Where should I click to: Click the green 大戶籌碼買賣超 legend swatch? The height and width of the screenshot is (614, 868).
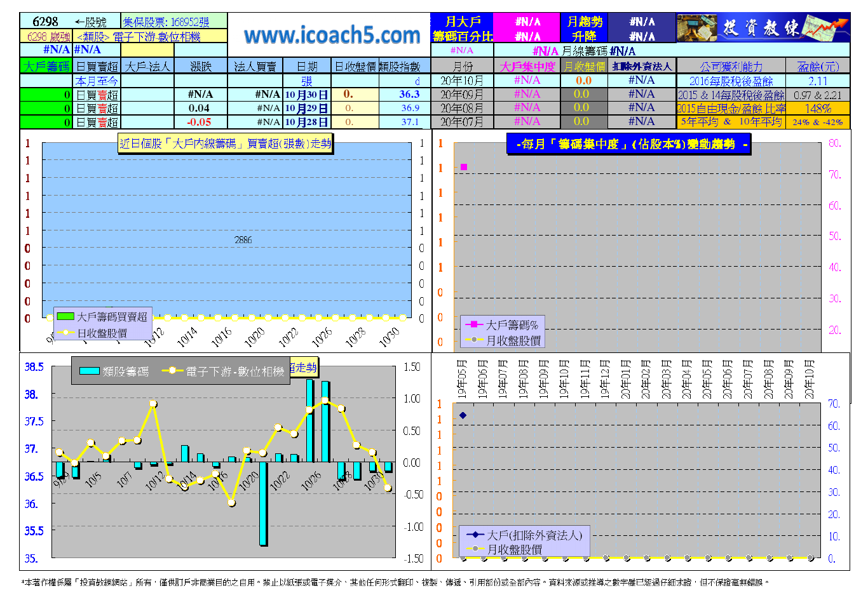pyautogui.click(x=65, y=316)
